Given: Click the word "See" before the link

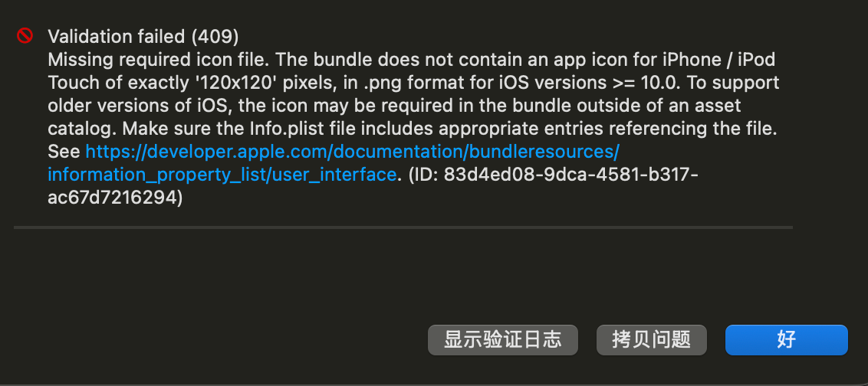Looking at the screenshot, I should 64,151.
